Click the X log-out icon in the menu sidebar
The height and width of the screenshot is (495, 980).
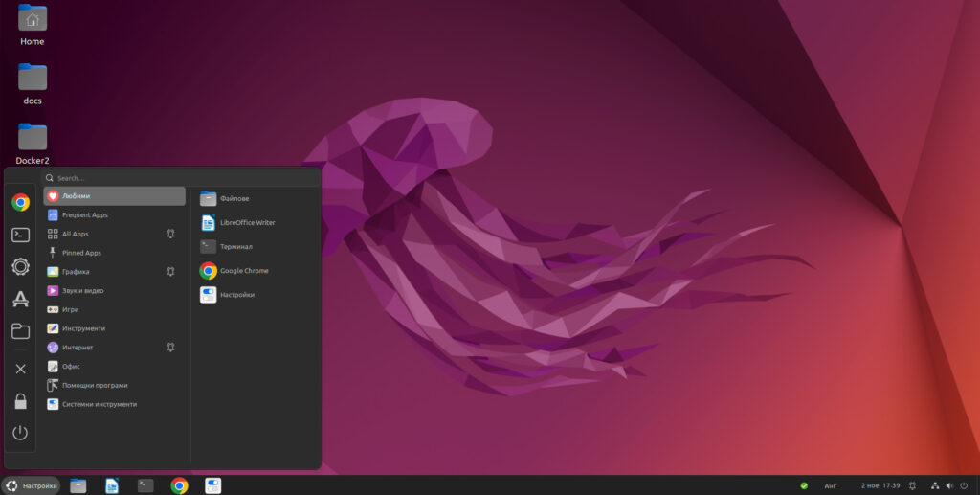click(x=21, y=369)
